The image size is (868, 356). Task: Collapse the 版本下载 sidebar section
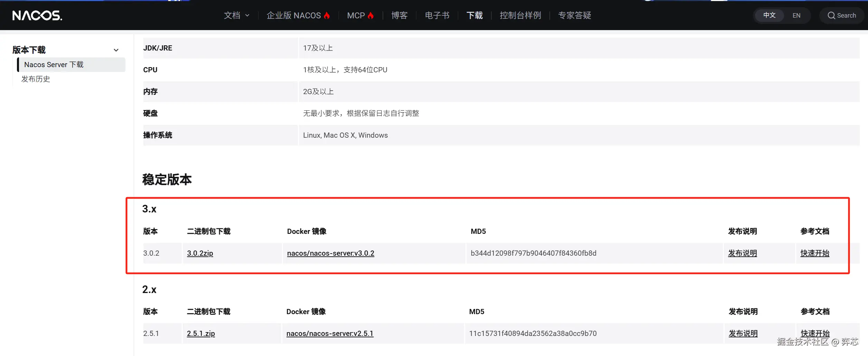point(116,50)
